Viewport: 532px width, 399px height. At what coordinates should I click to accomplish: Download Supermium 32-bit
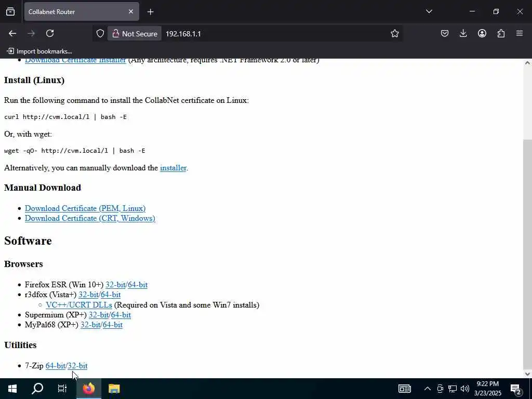click(99, 315)
